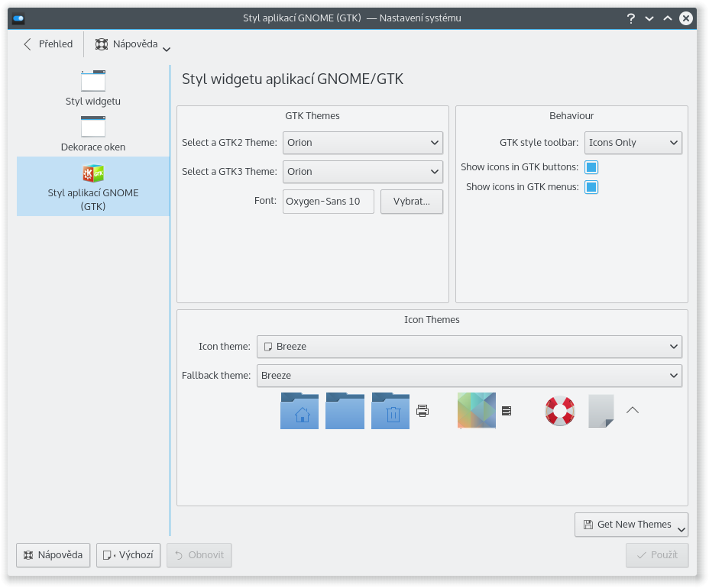Click the small list view preview icon
This screenshot has height=588, width=709.
pos(507,411)
